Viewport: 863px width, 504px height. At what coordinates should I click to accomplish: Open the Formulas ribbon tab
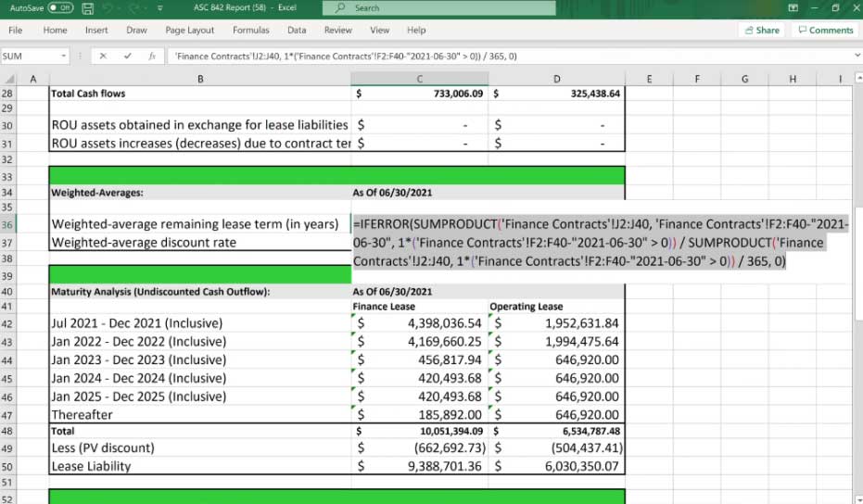point(250,30)
